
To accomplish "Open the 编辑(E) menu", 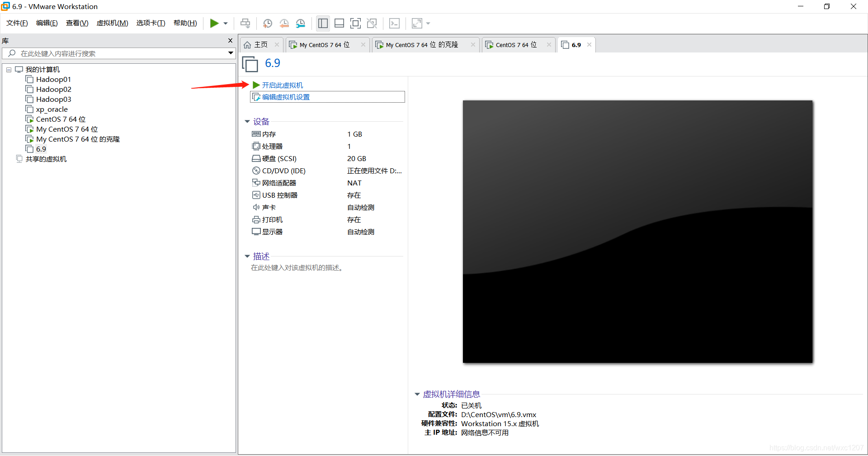I will 47,23.
